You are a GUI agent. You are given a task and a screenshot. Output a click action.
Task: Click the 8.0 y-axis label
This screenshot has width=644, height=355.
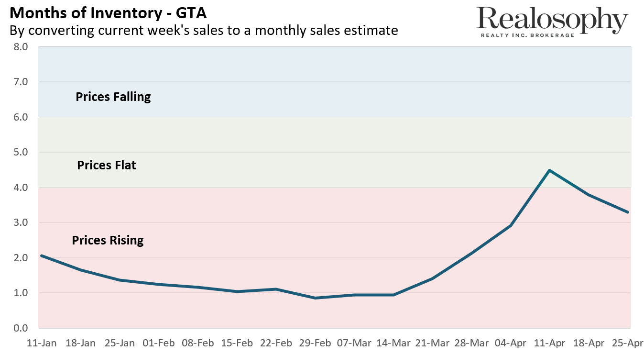21,47
